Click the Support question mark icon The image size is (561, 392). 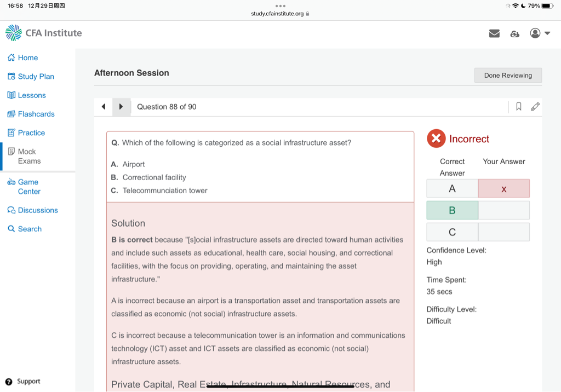click(x=9, y=382)
